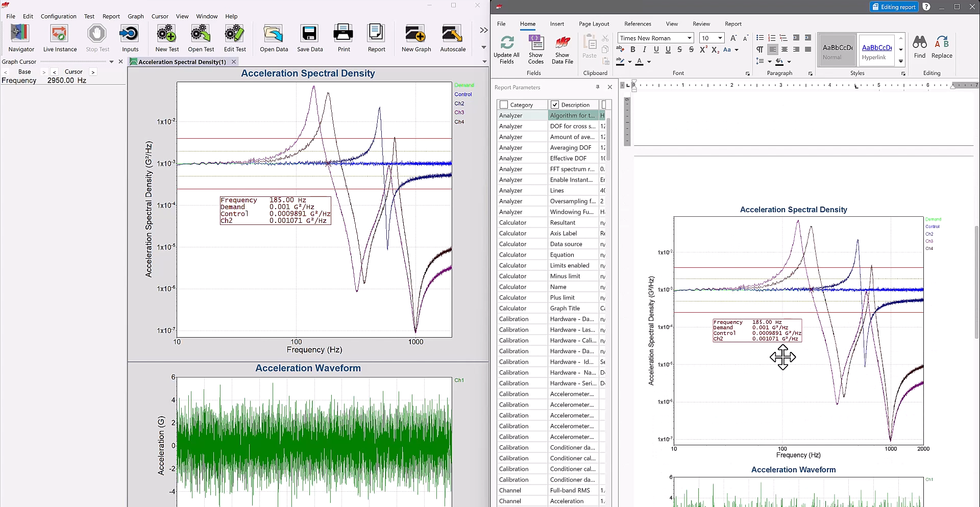Open the Times New Roman font dropdown
The height and width of the screenshot is (507, 980).
[x=689, y=38]
